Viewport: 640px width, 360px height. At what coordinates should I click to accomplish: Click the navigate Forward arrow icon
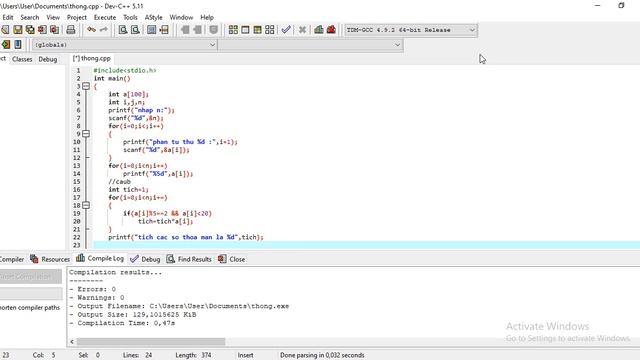[198, 30]
